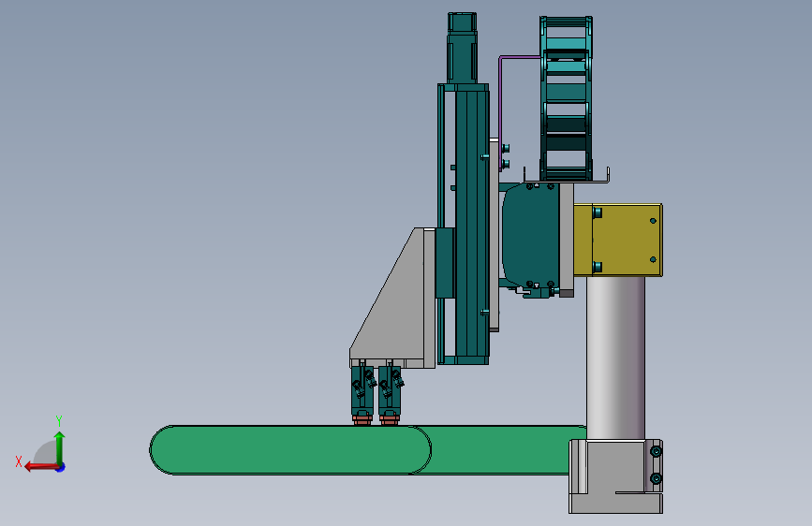Select the motor atop the linear actuator
The height and width of the screenshot is (526, 812).
(462, 48)
